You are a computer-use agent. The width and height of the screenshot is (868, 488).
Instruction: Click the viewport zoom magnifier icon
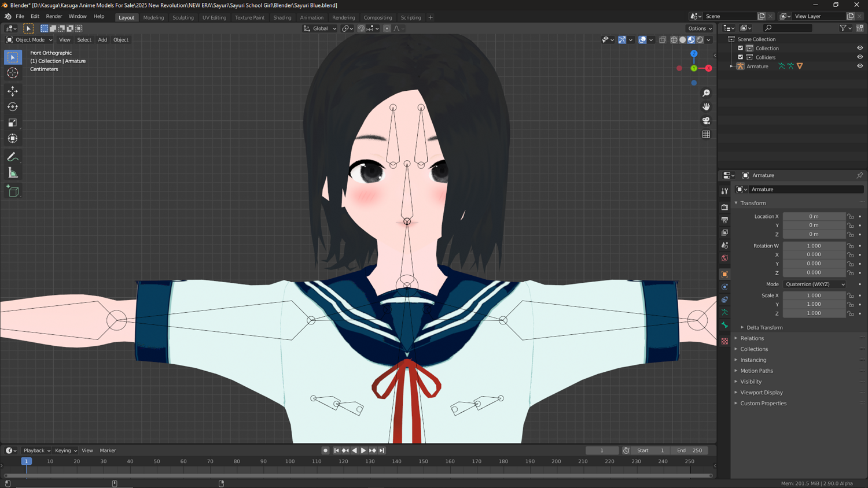point(706,93)
